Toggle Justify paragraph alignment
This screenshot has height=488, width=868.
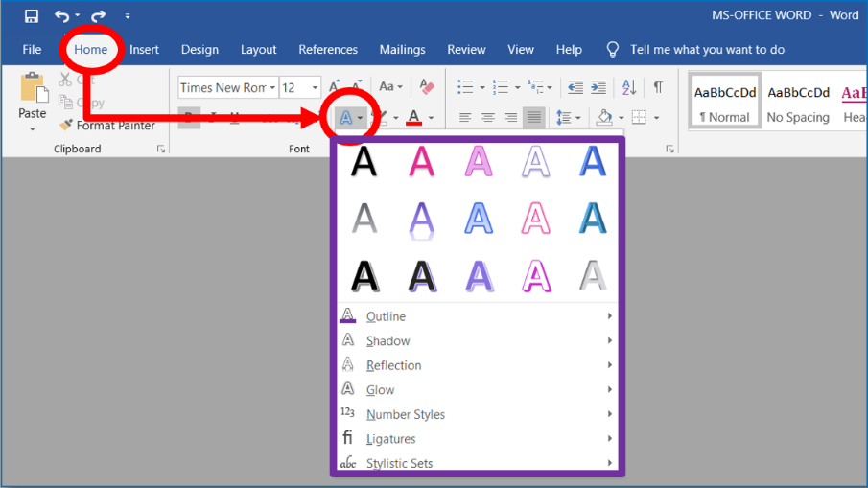(x=534, y=117)
